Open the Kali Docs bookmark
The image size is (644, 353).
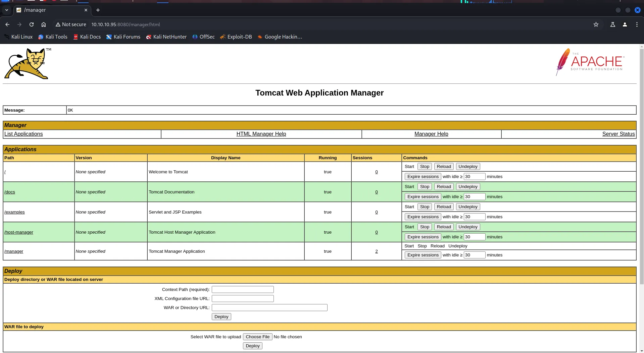(x=87, y=37)
